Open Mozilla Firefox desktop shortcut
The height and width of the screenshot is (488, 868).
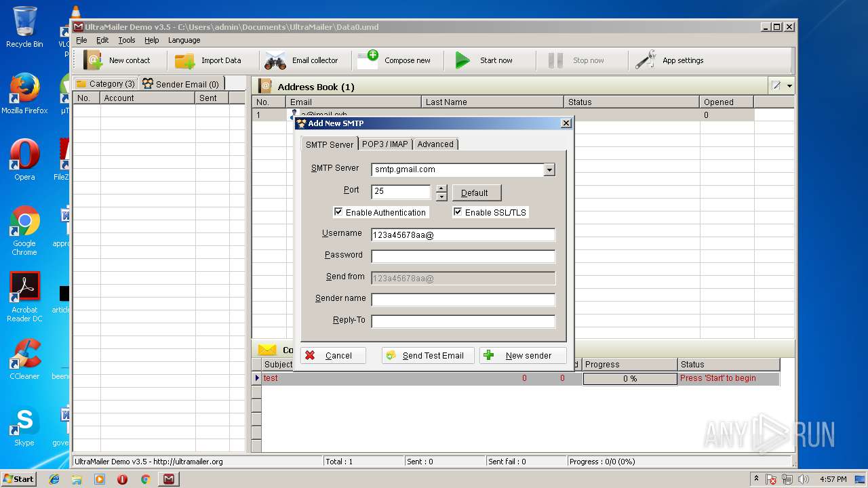tap(24, 94)
